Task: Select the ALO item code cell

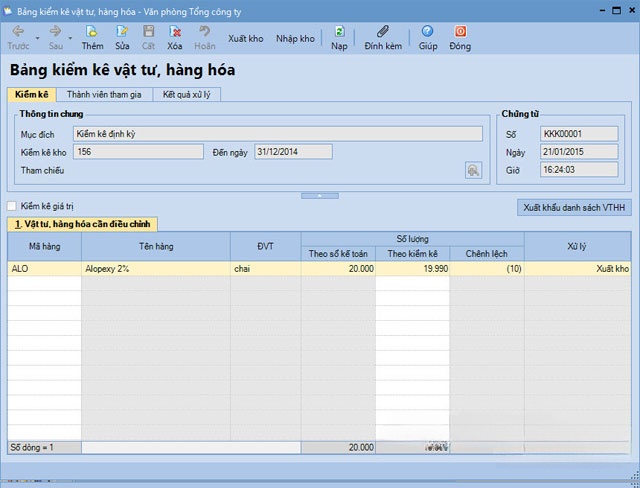Action: point(44,269)
